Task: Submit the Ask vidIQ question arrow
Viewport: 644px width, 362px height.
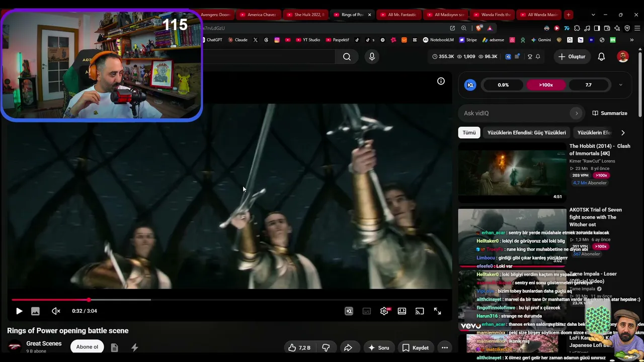Action: click(x=577, y=113)
